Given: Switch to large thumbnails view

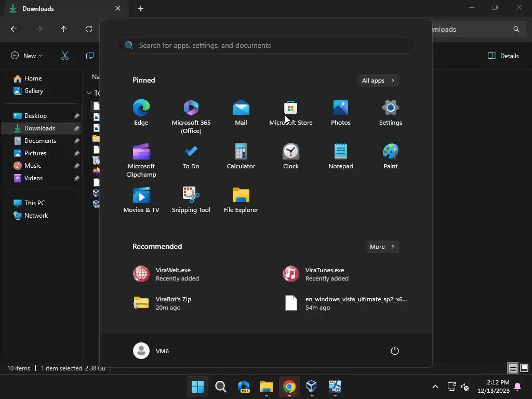Looking at the screenshot, I should click(524, 368).
